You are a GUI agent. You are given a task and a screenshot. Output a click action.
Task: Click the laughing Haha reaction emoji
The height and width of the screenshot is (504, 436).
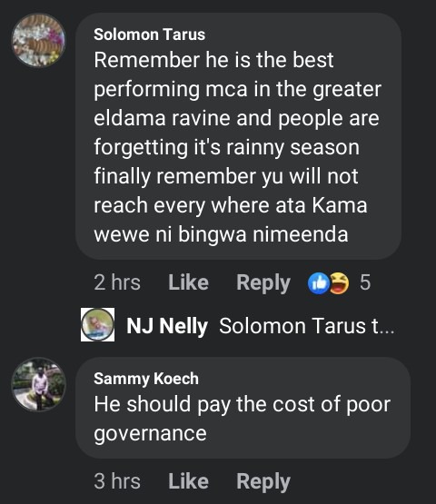[339, 283]
